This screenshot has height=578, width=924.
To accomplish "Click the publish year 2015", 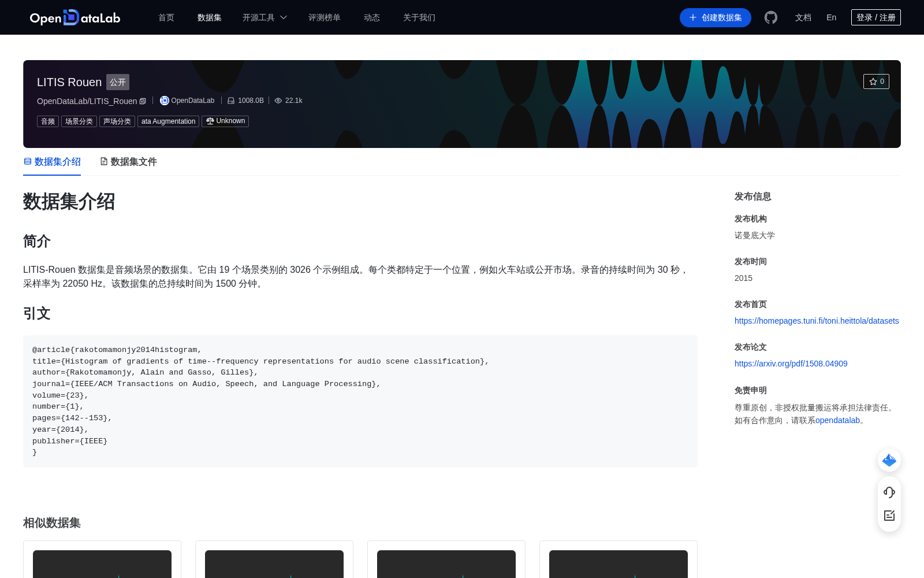I will [x=743, y=278].
